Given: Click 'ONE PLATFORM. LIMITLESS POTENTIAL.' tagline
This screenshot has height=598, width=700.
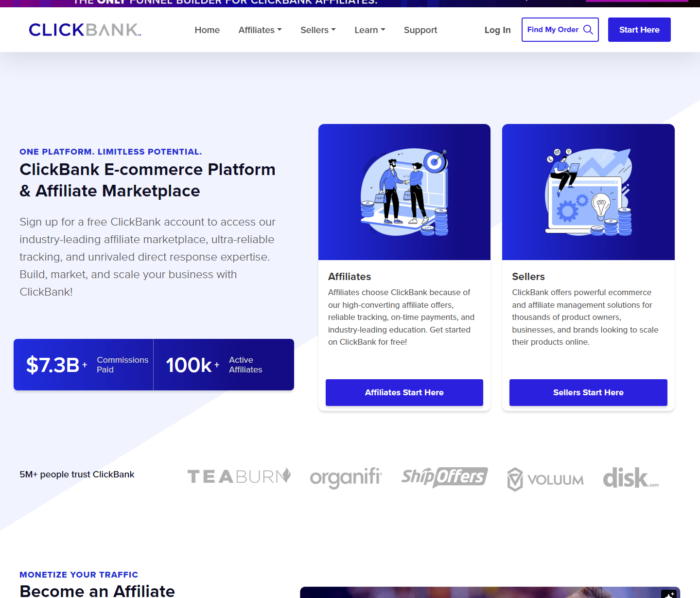Looking at the screenshot, I should click(x=111, y=152).
